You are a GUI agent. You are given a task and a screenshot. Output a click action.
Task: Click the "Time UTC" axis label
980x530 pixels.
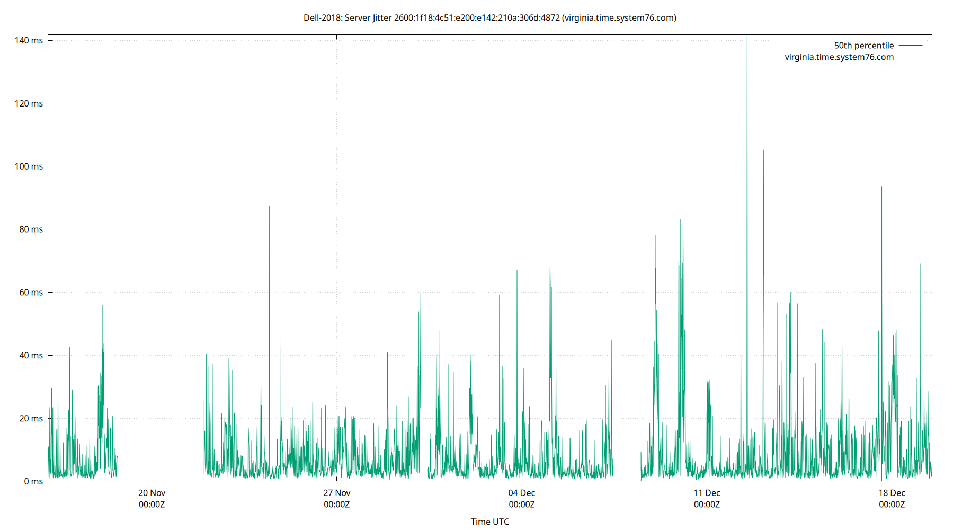pos(490,522)
